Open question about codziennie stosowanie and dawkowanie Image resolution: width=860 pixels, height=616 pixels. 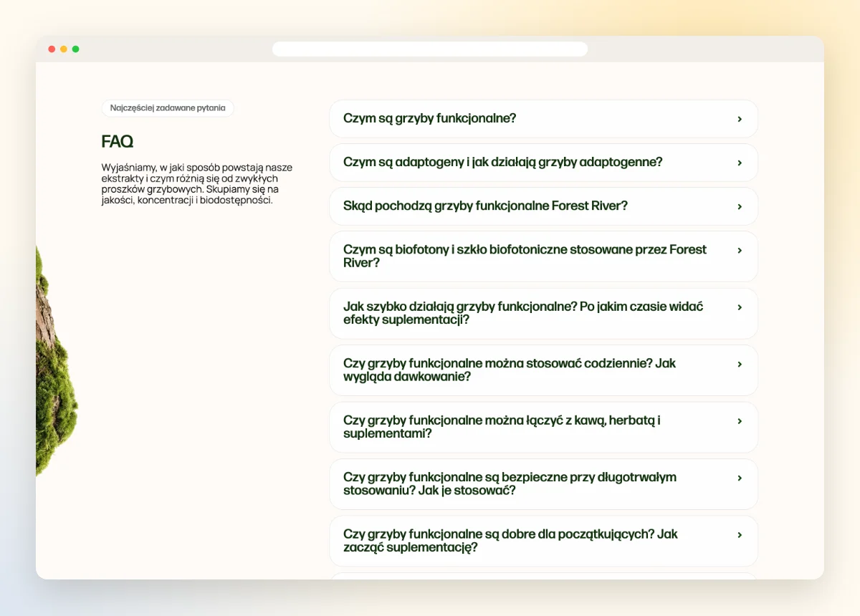click(543, 370)
